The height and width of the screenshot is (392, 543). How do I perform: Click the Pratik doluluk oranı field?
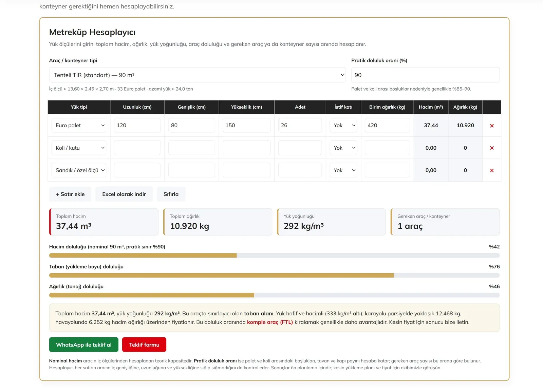pyautogui.click(x=425, y=75)
